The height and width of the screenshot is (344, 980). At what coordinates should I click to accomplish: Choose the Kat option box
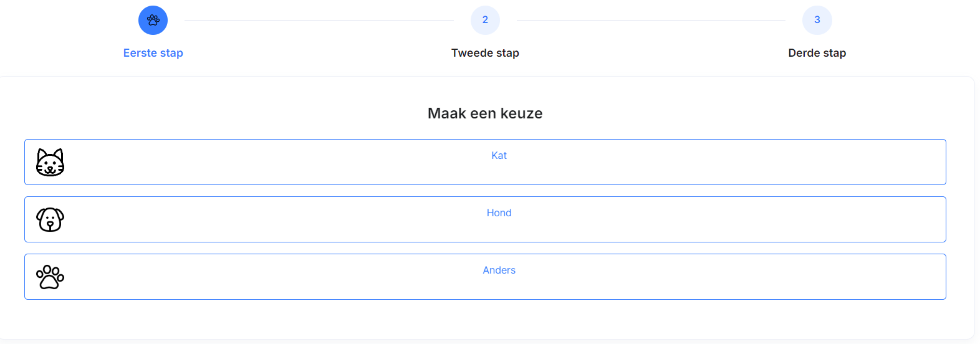pos(485,162)
